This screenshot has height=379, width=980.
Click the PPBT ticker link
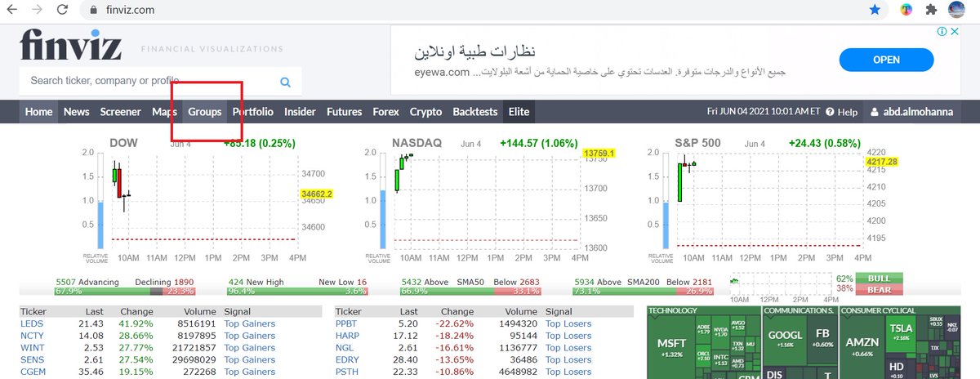pyautogui.click(x=348, y=324)
